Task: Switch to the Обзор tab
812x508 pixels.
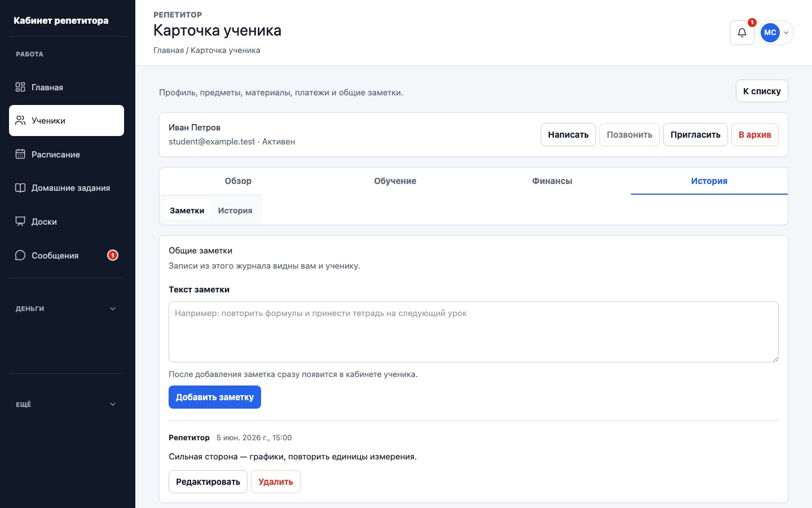Action: pyautogui.click(x=238, y=181)
